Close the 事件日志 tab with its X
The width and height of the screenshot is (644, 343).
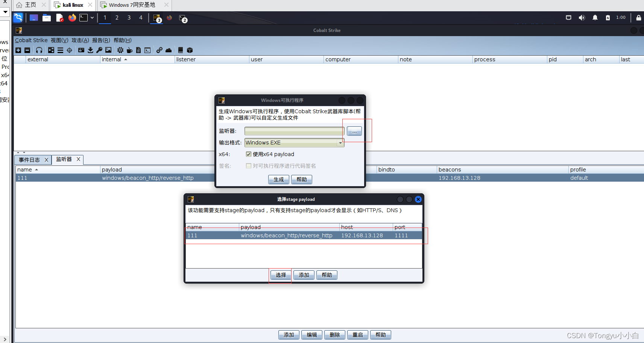[x=46, y=160]
